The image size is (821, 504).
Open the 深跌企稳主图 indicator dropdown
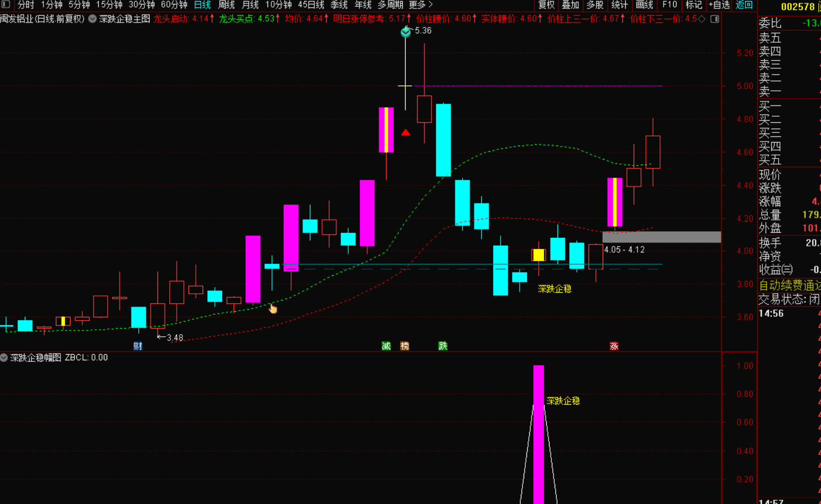(x=93, y=19)
